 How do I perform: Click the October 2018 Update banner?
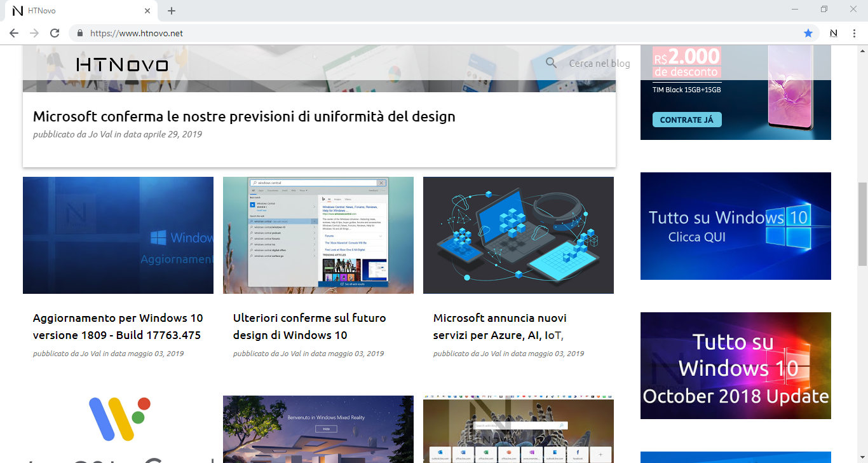(x=735, y=366)
